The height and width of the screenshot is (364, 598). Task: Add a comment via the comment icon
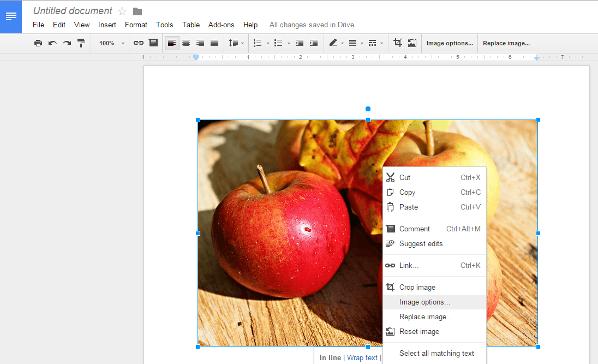[x=153, y=43]
